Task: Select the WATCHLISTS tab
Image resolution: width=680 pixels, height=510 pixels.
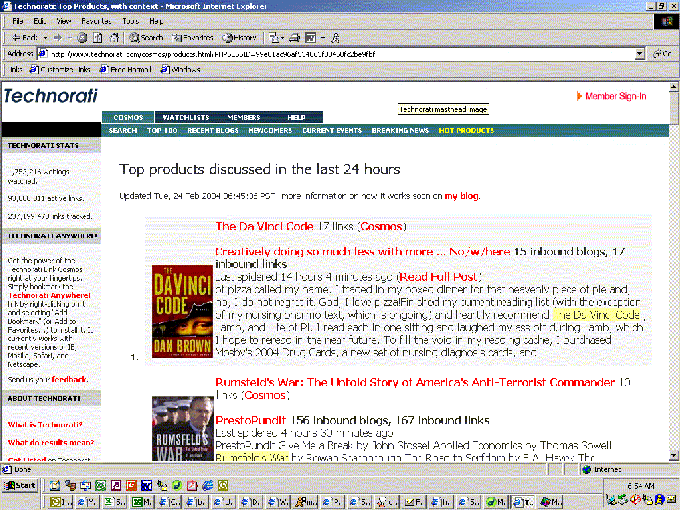Action: [x=186, y=117]
